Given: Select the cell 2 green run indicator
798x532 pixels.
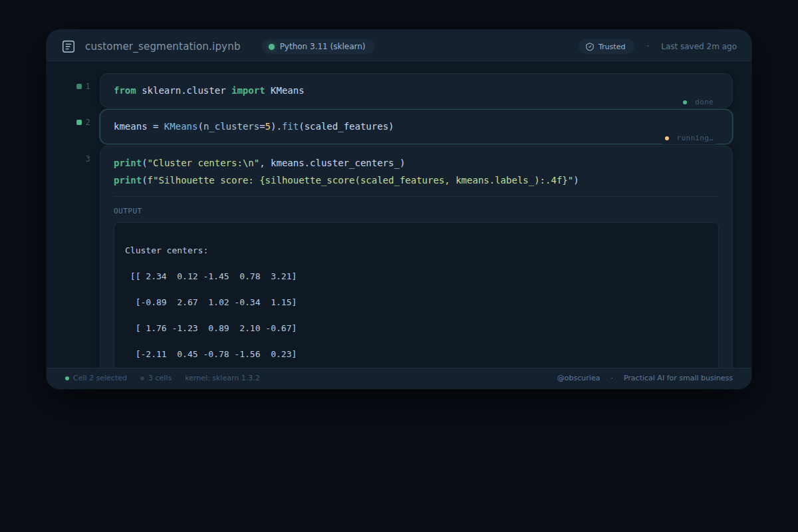Looking at the screenshot, I should tap(79, 122).
